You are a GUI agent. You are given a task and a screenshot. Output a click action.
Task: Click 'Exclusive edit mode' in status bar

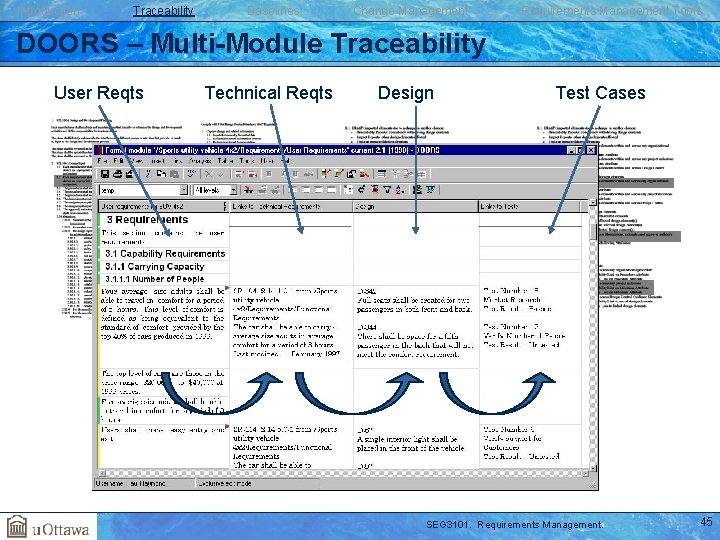click(x=225, y=484)
